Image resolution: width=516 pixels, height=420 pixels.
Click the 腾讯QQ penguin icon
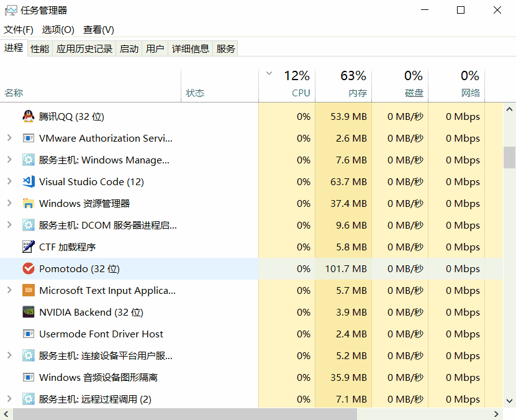point(29,117)
